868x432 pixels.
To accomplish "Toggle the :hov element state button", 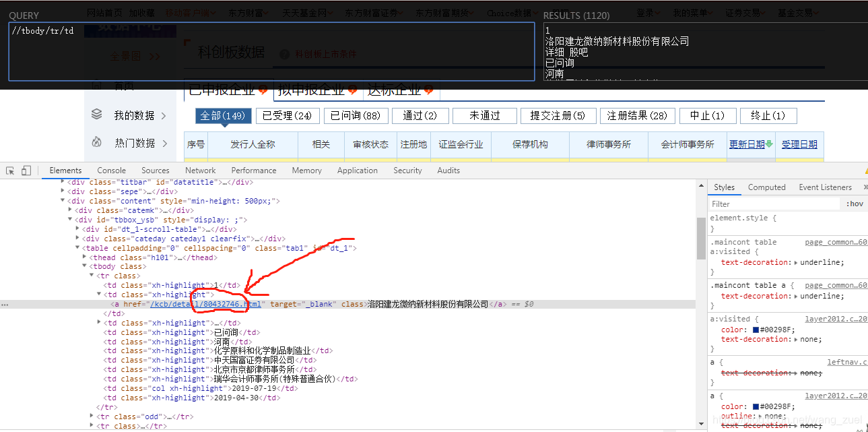I will click(x=855, y=204).
